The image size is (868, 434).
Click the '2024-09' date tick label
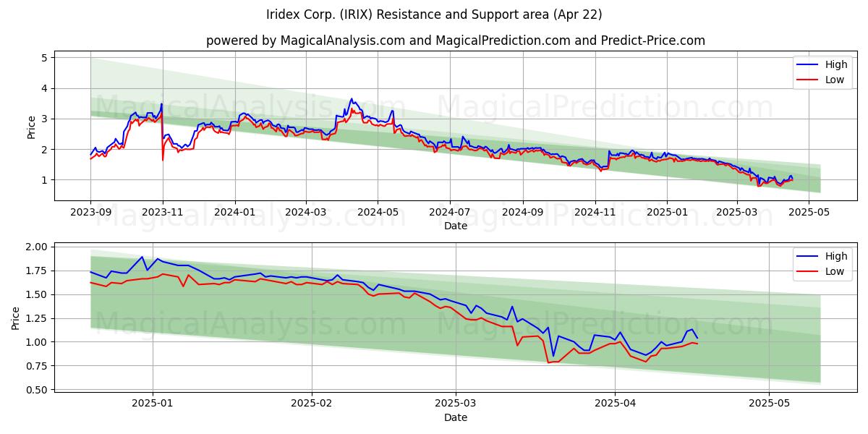pyautogui.click(x=523, y=213)
